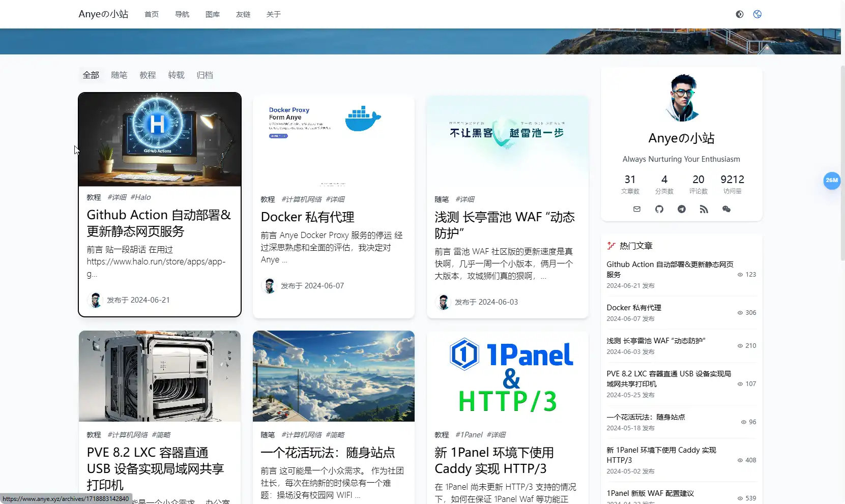Open the globe language icon in header
This screenshot has width=845, height=504.
tap(757, 14)
